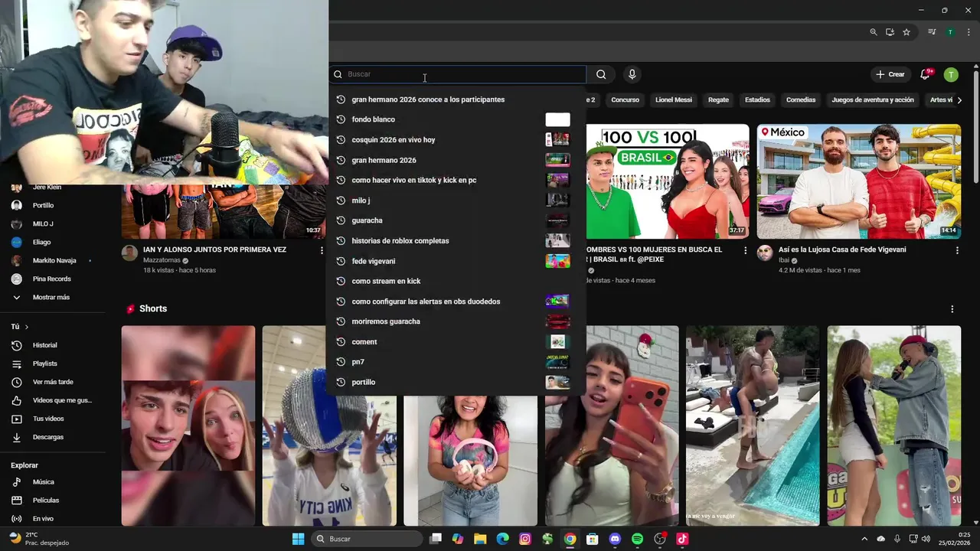This screenshot has height=551, width=980.
Task: Open the Chrome profile T icon
Action: [x=950, y=32]
